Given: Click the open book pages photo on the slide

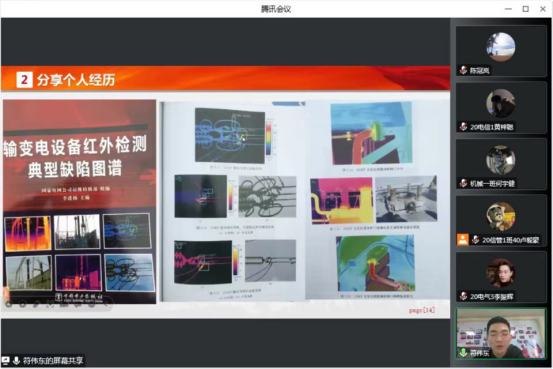Looking at the screenshot, I should tap(305, 201).
